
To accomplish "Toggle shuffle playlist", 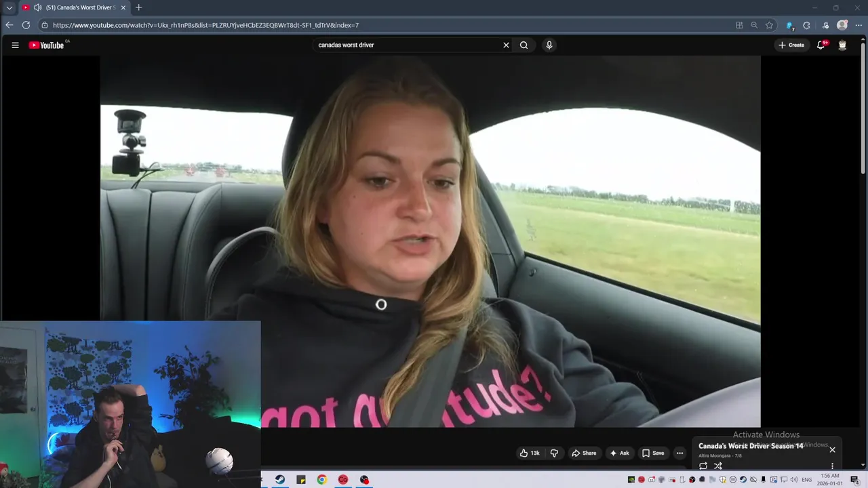I will (717, 466).
